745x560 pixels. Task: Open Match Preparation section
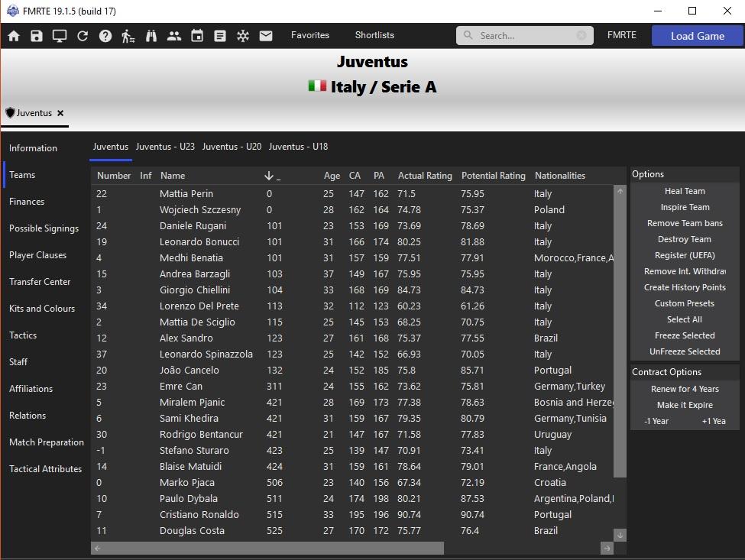47,442
